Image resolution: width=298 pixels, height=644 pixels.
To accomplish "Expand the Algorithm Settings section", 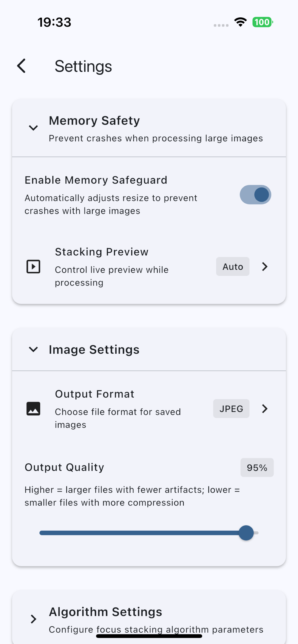I will click(33, 619).
